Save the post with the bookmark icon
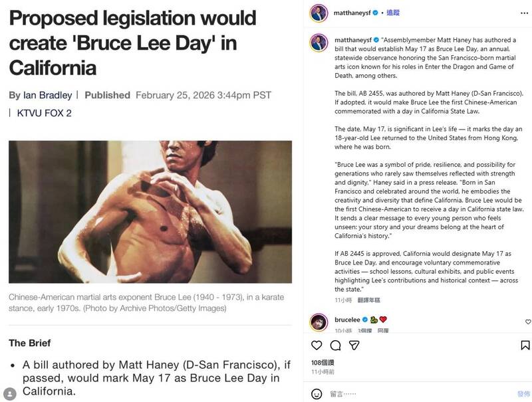The width and height of the screenshot is (532, 402). click(525, 346)
